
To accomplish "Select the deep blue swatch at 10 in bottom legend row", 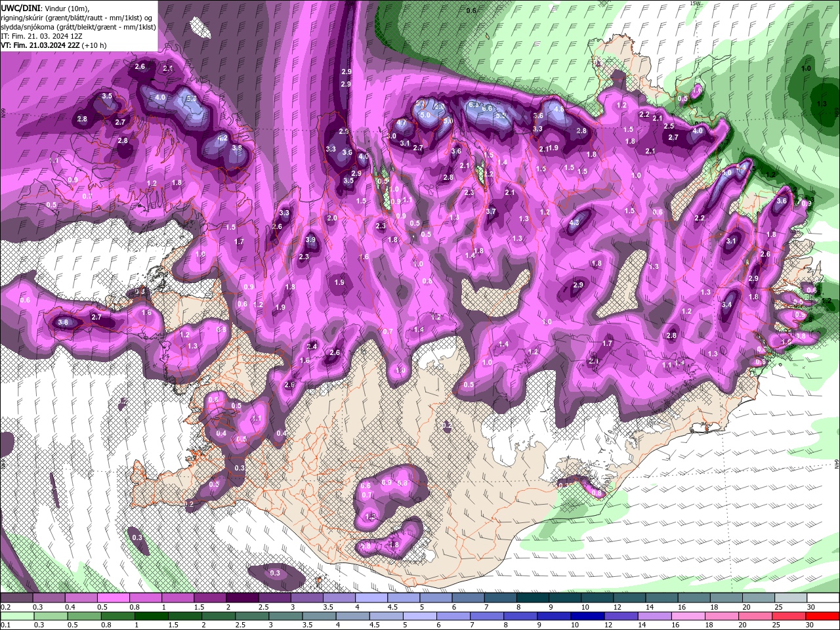I will coord(587,616).
